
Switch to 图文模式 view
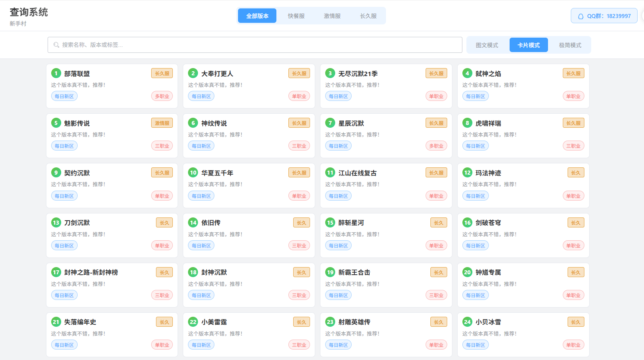coord(487,45)
